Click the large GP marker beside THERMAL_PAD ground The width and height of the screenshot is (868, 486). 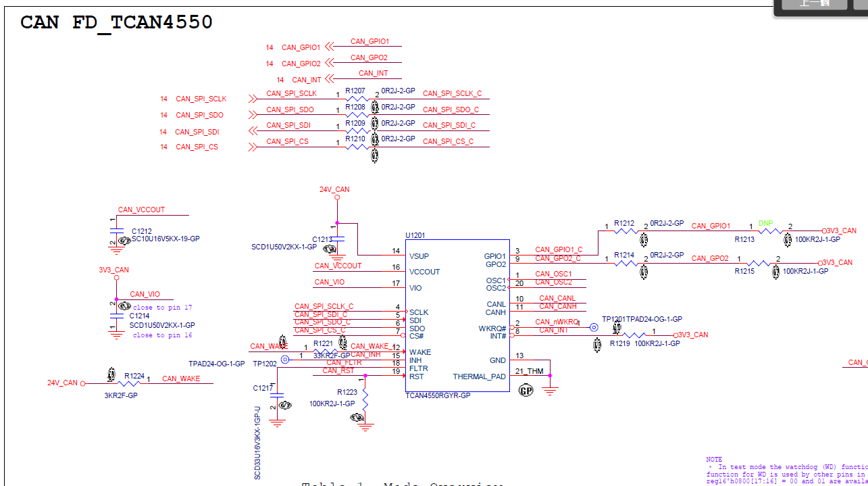click(526, 390)
